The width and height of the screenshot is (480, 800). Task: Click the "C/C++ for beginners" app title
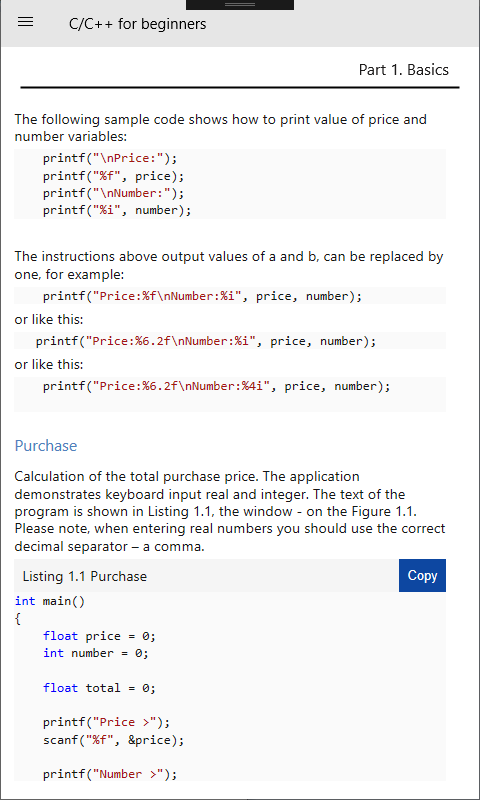pyautogui.click(x=138, y=24)
